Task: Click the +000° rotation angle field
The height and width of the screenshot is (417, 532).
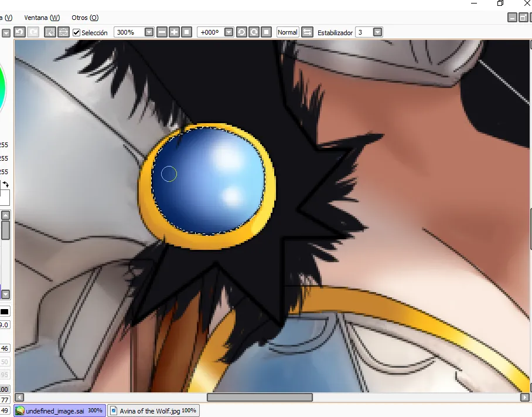Action: point(211,32)
